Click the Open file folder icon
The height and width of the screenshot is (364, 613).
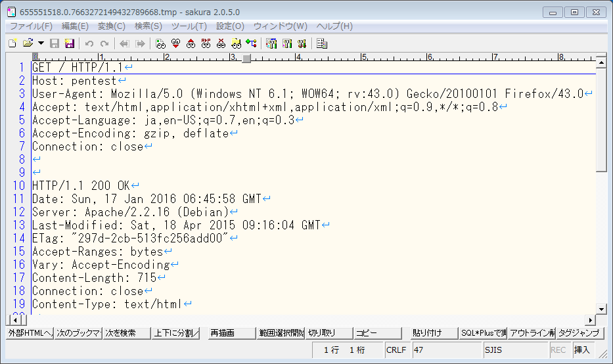coord(28,43)
